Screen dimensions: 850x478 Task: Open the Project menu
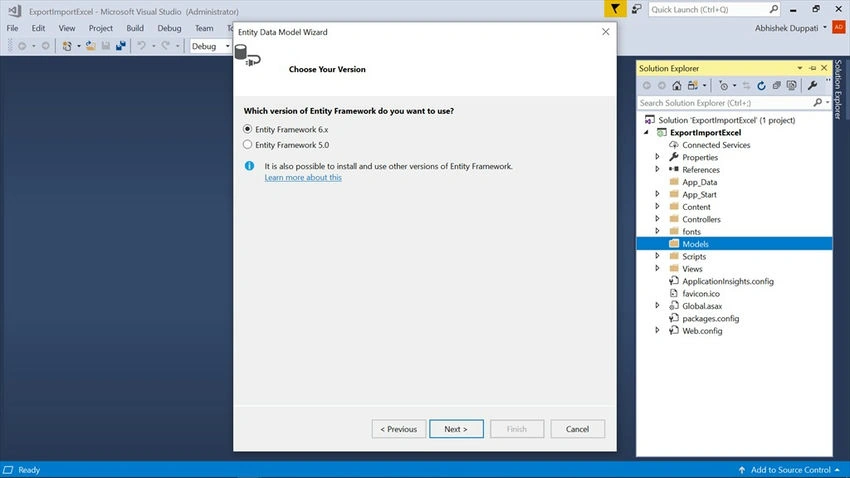(101, 28)
